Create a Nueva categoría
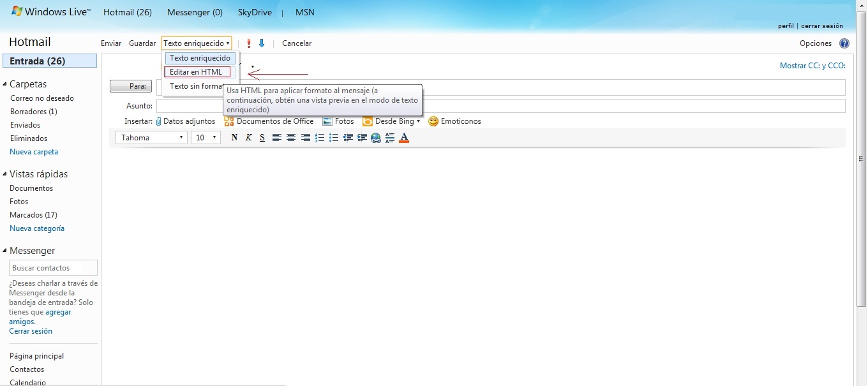 37,228
